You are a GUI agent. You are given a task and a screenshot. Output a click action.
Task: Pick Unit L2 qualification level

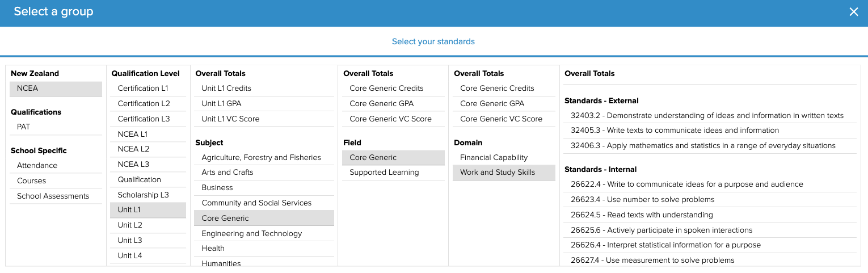[x=129, y=225]
